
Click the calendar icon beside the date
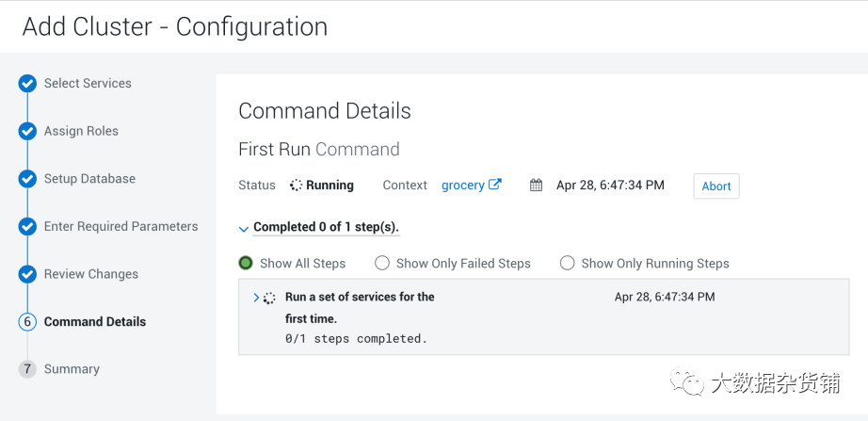coord(537,186)
